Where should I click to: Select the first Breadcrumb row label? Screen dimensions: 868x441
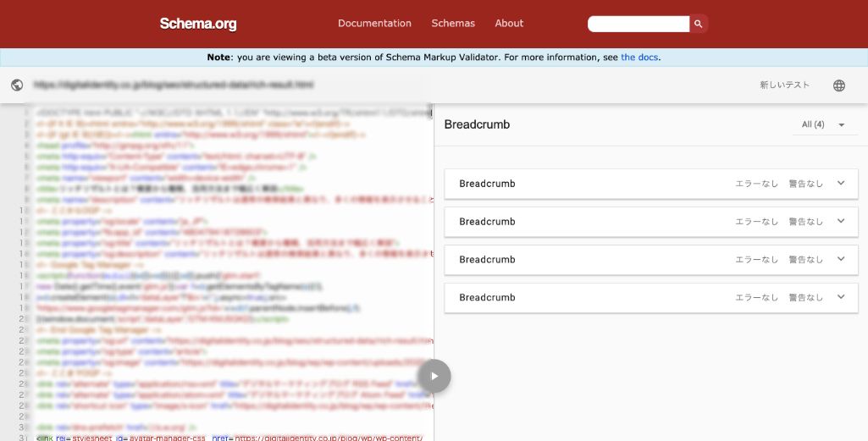coord(487,184)
